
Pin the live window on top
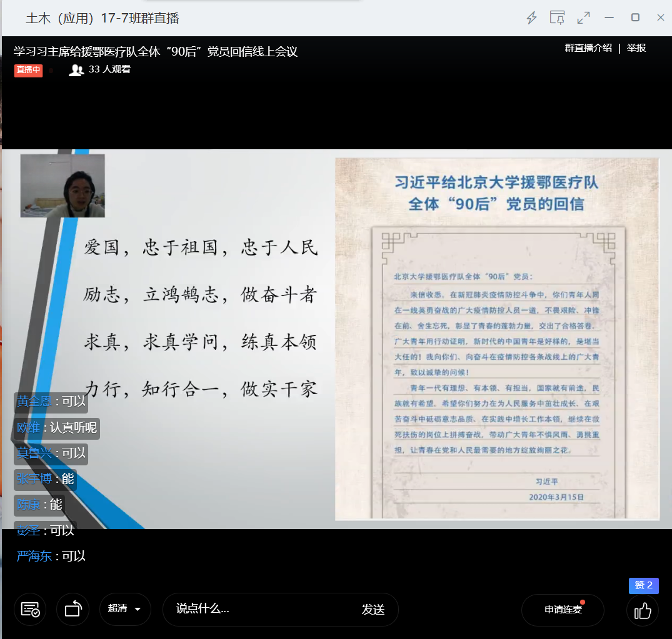557,18
